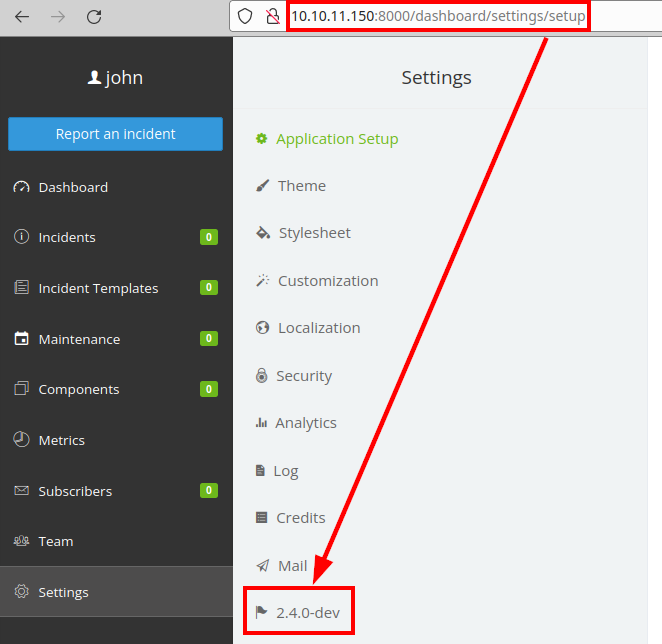Click the Incident Templates document icon

coord(22,287)
